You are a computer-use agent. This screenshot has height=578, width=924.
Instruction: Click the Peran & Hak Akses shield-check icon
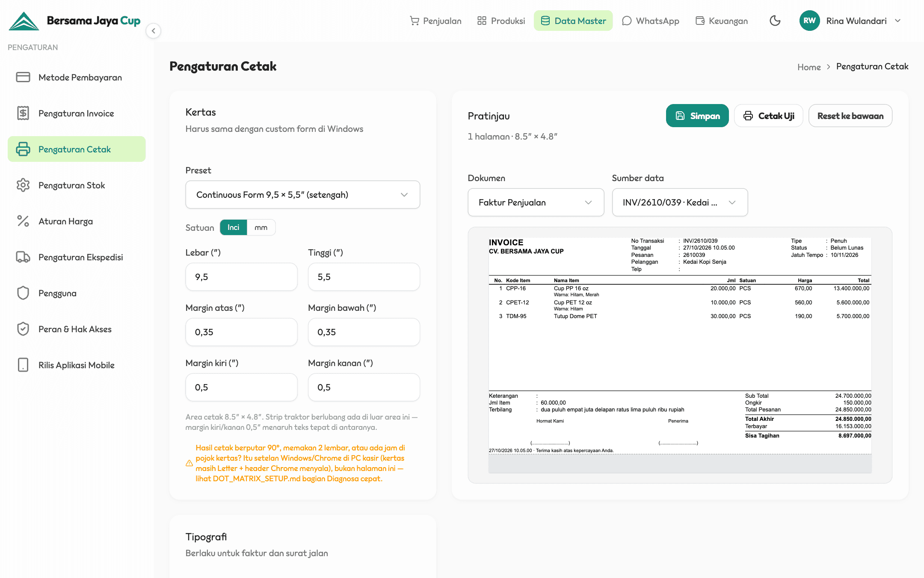(23, 329)
